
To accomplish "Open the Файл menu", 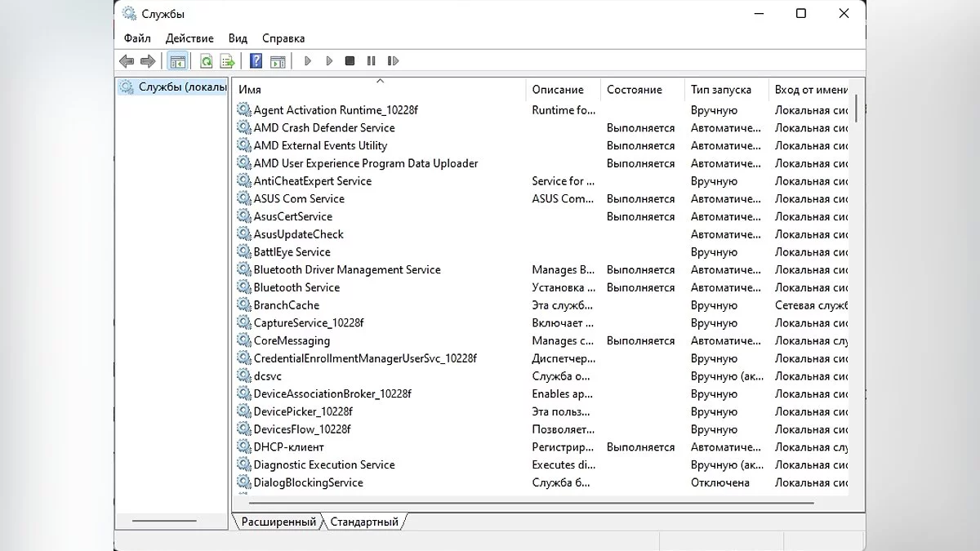I will 137,38.
